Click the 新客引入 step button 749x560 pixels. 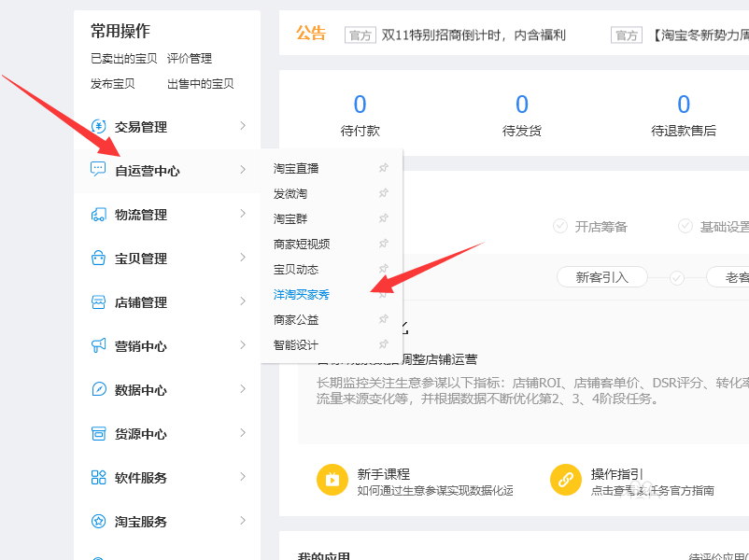tap(601, 277)
